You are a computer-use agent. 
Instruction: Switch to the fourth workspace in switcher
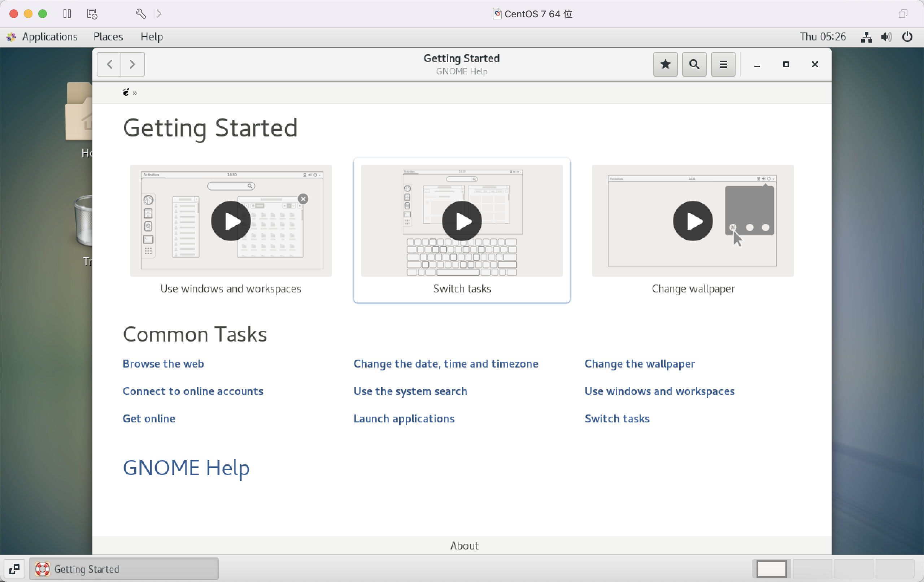[894, 569]
